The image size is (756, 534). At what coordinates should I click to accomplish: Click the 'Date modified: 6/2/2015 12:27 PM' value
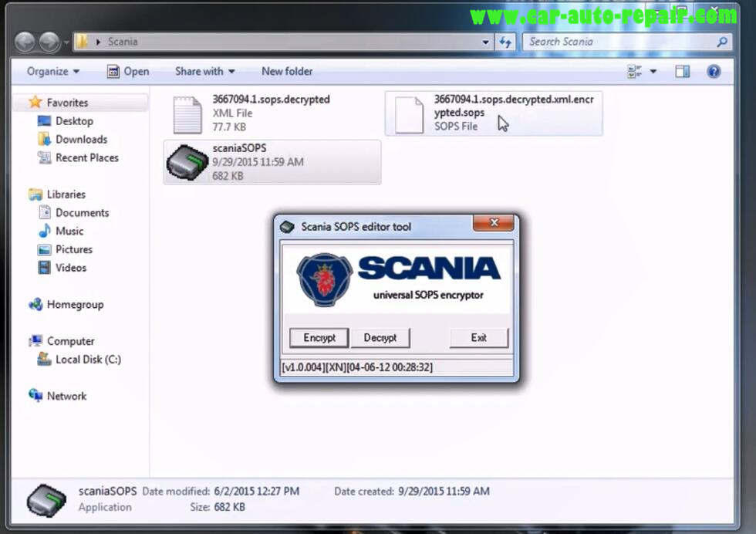tap(256, 492)
